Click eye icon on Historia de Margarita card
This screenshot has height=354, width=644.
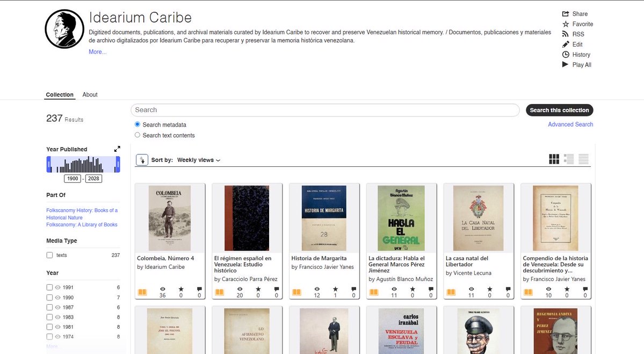coord(317,289)
